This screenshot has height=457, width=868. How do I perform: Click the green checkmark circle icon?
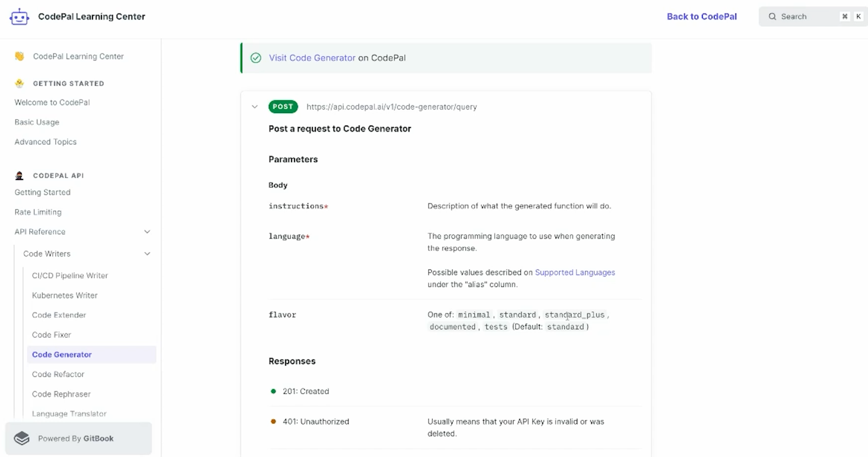256,58
